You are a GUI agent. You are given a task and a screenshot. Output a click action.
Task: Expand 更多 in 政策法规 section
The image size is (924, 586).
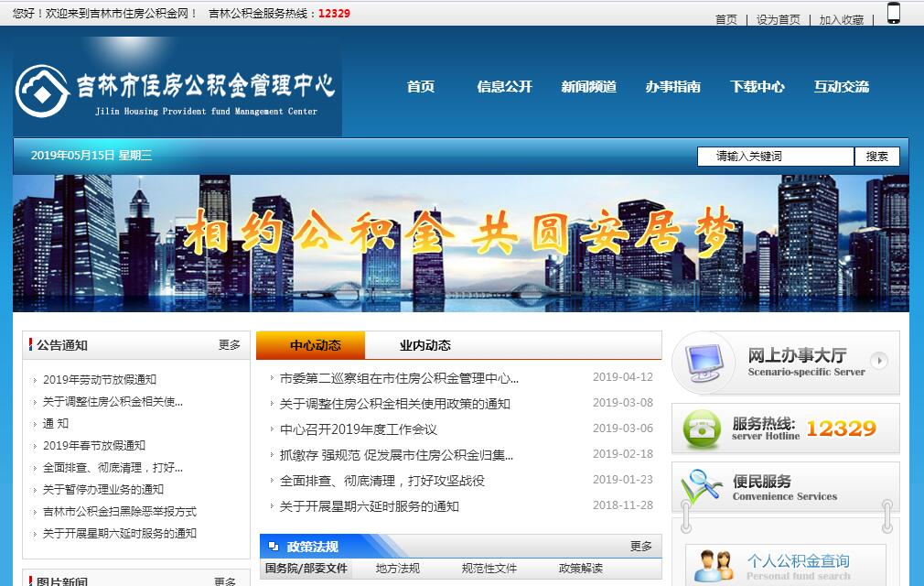[641, 546]
